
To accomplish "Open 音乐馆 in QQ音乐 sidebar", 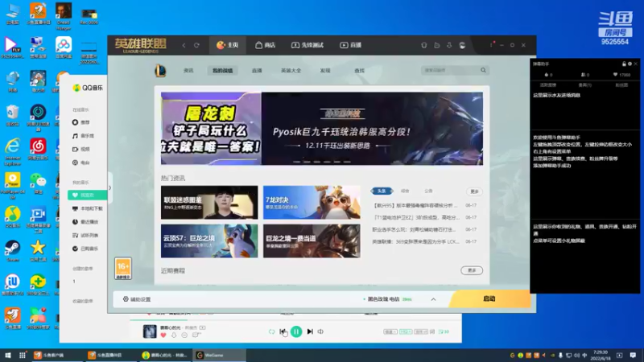I will tap(84, 136).
